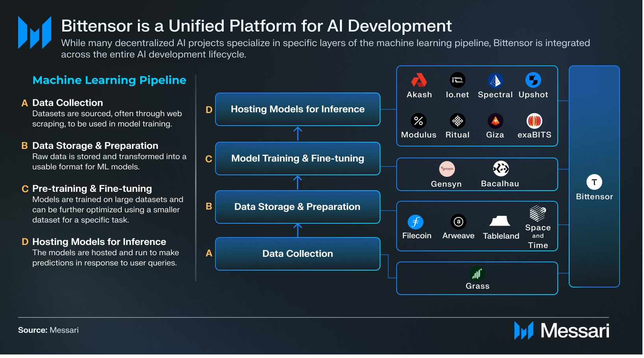This screenshot has height=358, width=644.
Task: Open the Upshot logo icon
Action: click(x=534, y=80)
